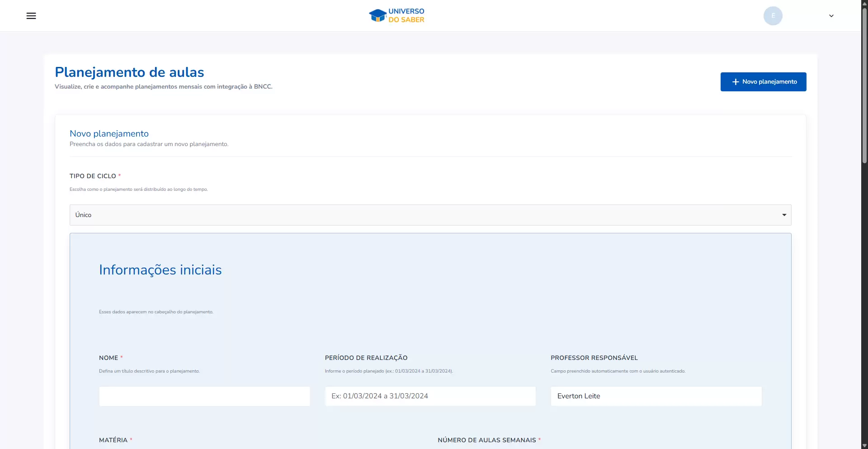Click the Planejamento de aulas page title
This screenshot has height=449, width=868.
pyautogui.click(x=129, y=72)
